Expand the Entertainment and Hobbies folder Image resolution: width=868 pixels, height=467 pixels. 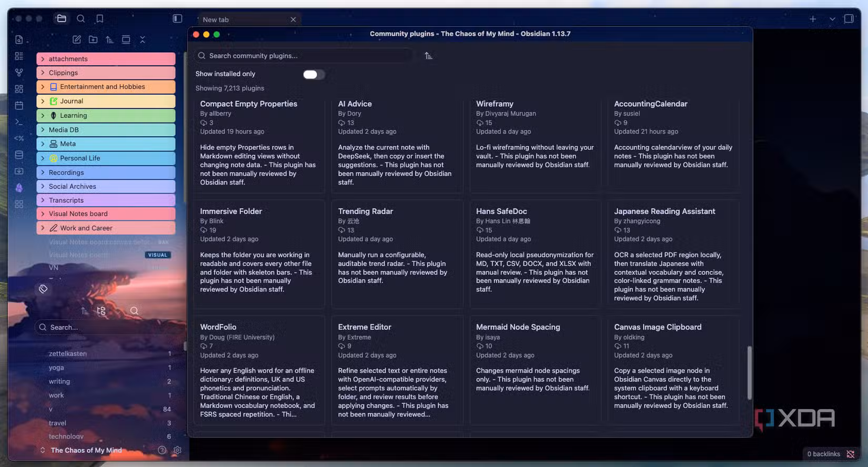tap(106, 87)
